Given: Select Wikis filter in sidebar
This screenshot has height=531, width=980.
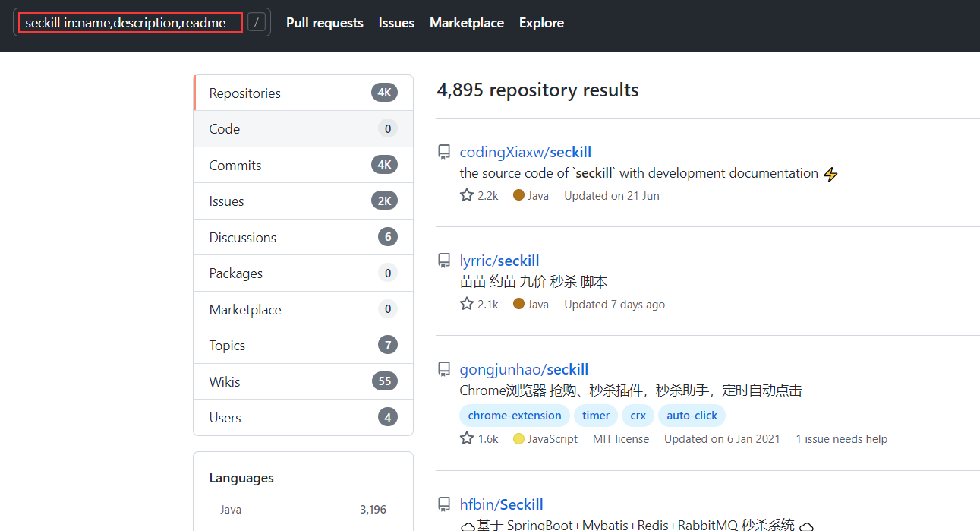Looking at the screenshot, I should [x=304, y=381].
